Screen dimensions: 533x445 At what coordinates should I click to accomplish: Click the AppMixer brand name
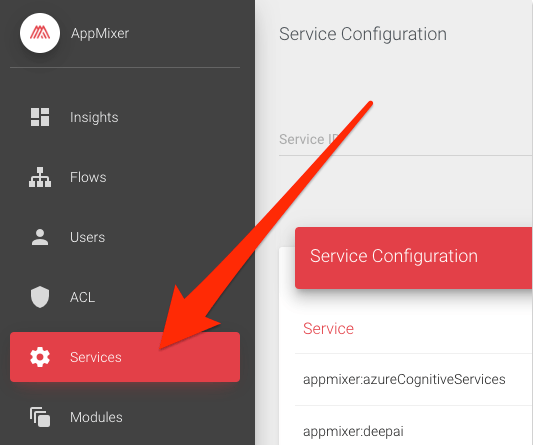(100, 33)
